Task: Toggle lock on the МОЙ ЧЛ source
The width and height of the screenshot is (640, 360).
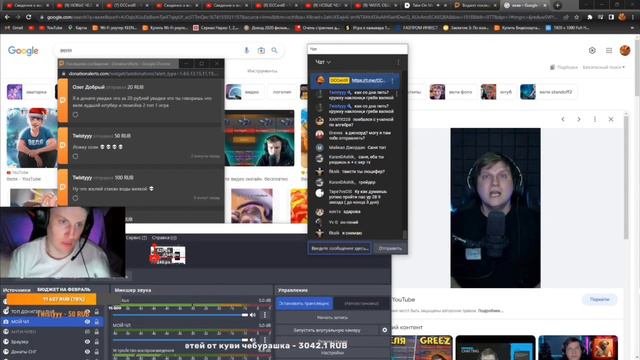Action: tap(97, 322)
